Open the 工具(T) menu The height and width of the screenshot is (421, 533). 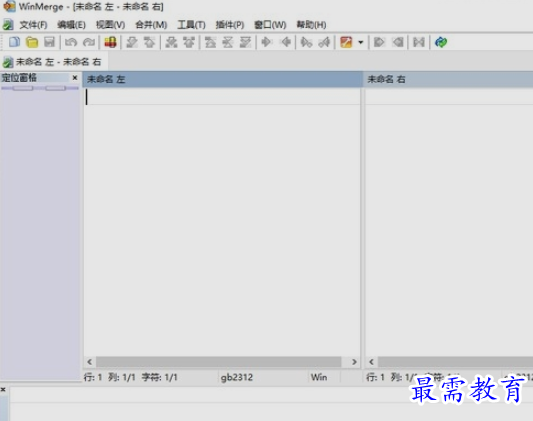(191, 25)
